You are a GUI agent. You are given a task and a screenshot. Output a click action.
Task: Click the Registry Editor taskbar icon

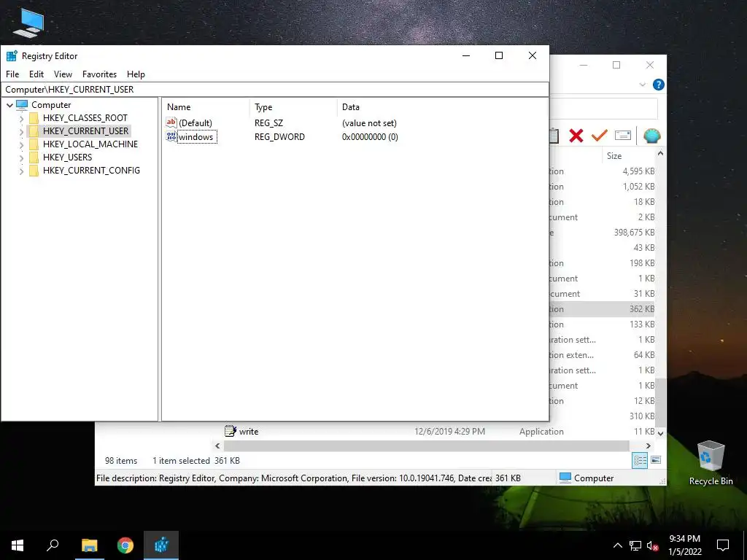click(161, 545)
